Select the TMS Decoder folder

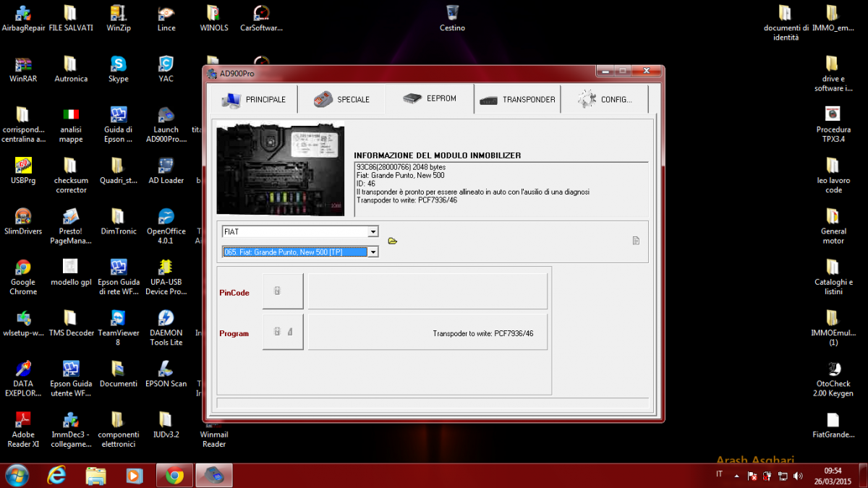(x=70, y=324)
